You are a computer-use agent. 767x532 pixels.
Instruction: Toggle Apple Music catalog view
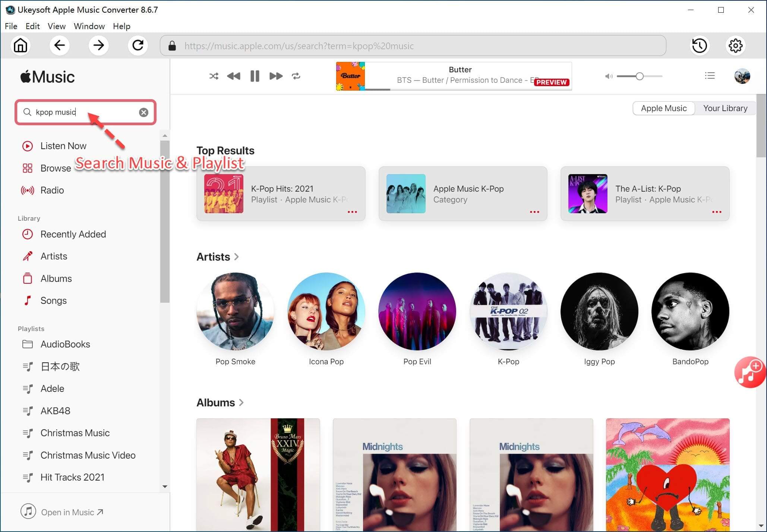point(664,108)
